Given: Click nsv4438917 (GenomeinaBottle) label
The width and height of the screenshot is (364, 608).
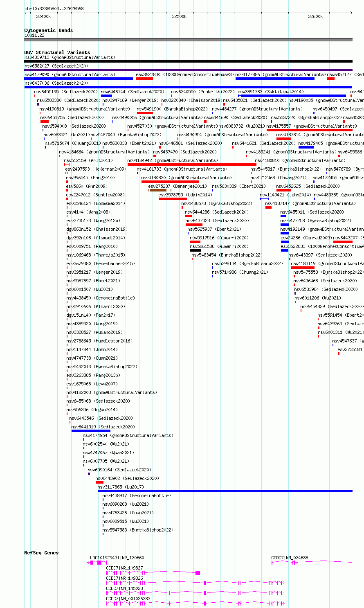Looking at the screenshot, I should 137,495.
